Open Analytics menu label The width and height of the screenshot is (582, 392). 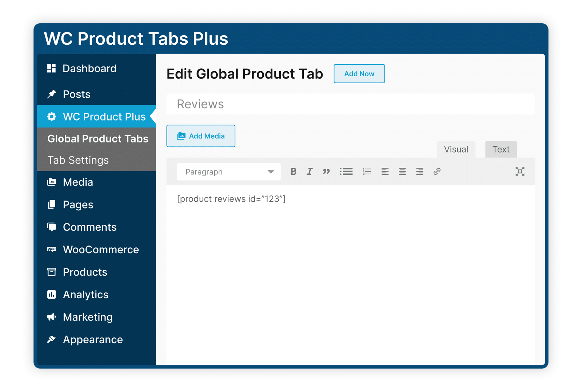86,295
